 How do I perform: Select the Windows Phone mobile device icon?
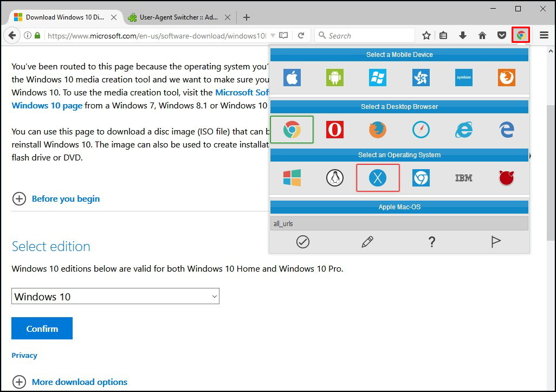(x=377, y=78)
